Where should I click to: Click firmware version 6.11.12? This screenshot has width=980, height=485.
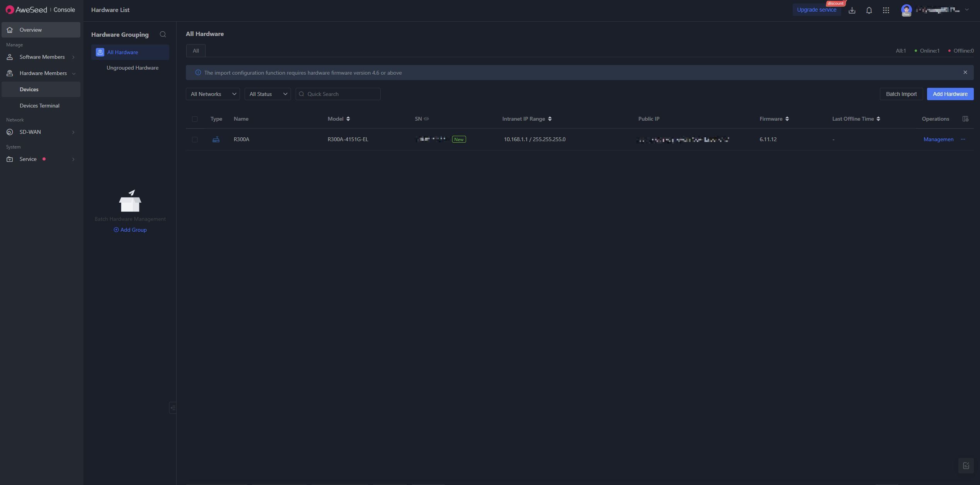[768, 139]
